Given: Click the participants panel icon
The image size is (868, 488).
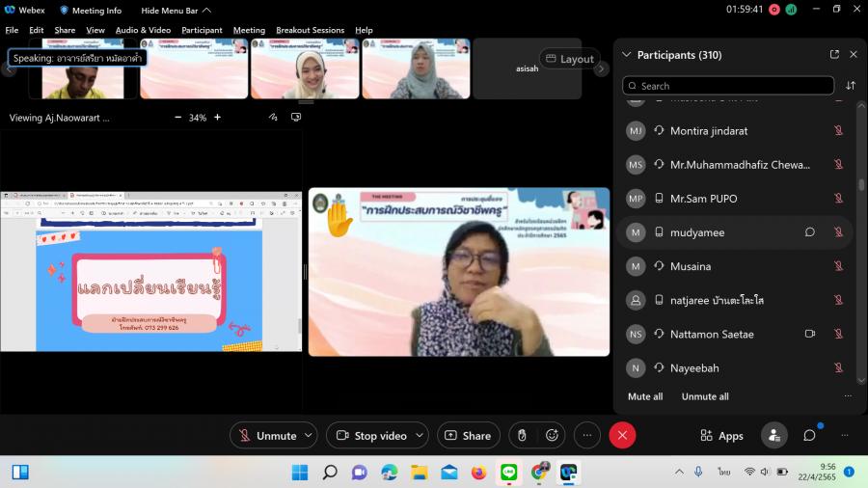Looking at the screenshot, I should click(x=773, y=436).
